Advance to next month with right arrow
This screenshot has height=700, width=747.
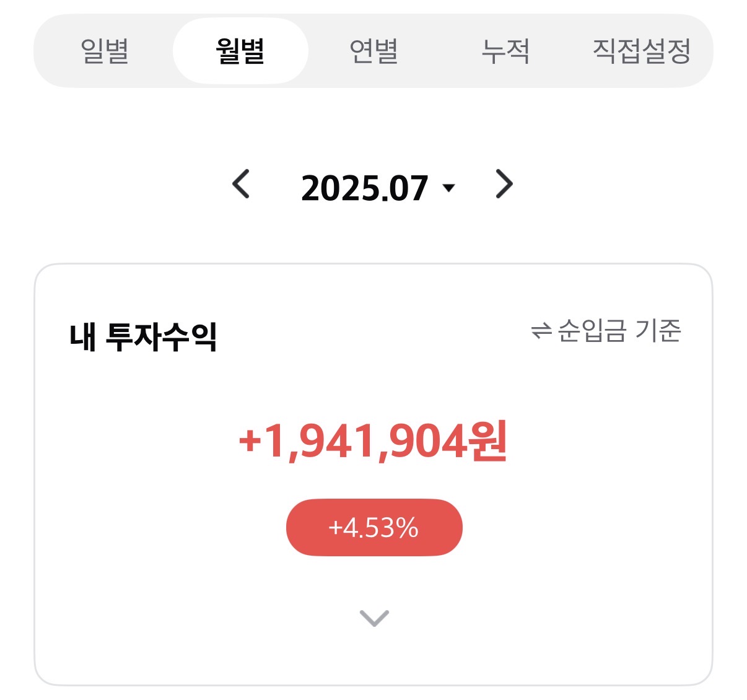click(x=504, y=184)
